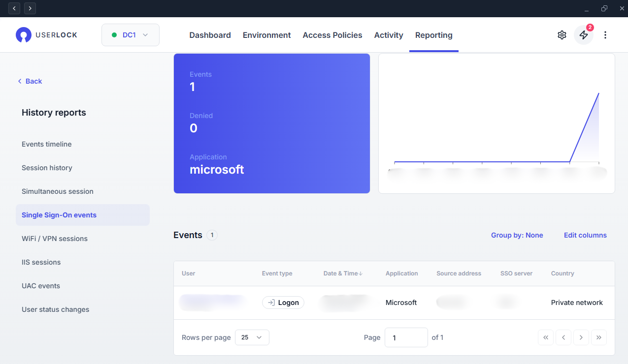This screenshot has height=364, width=628.
Task: Select the Reporting tab
Action: 434,35
